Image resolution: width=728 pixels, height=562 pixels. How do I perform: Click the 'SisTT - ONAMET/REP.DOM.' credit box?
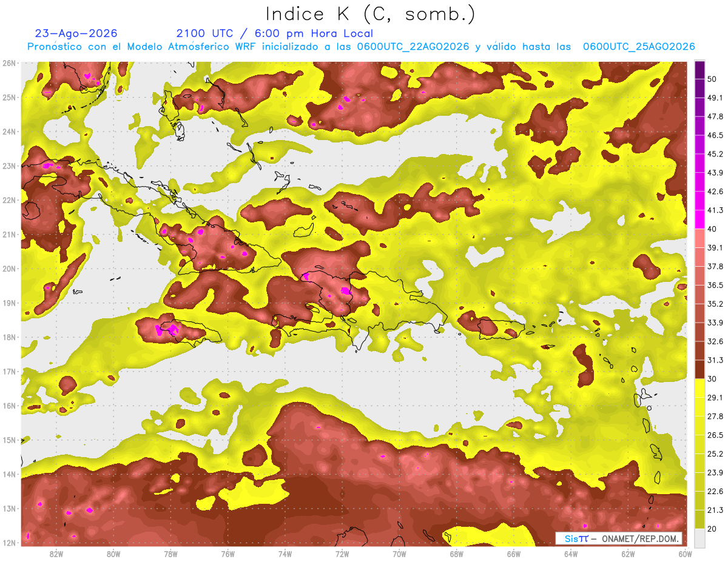tap(619, 538)
